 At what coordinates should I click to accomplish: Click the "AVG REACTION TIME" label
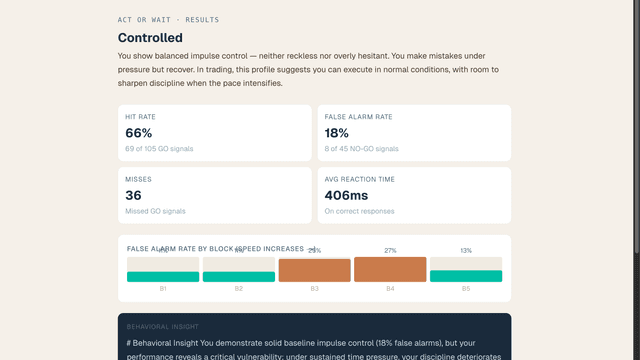[360, 179]
